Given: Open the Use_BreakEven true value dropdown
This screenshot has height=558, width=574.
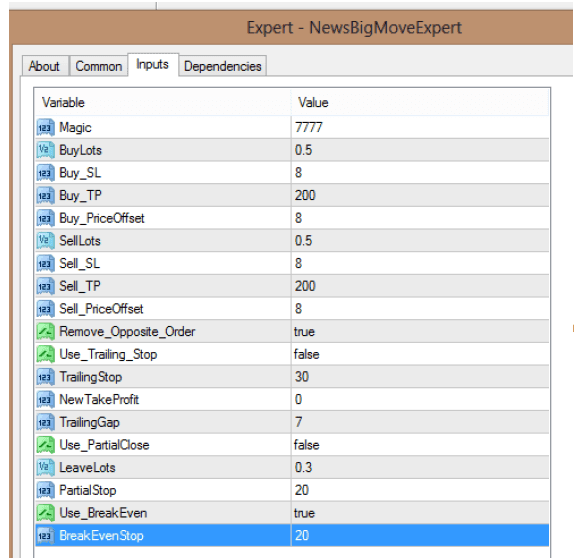Looking at the screenshot, I should (x=420, y=513).
